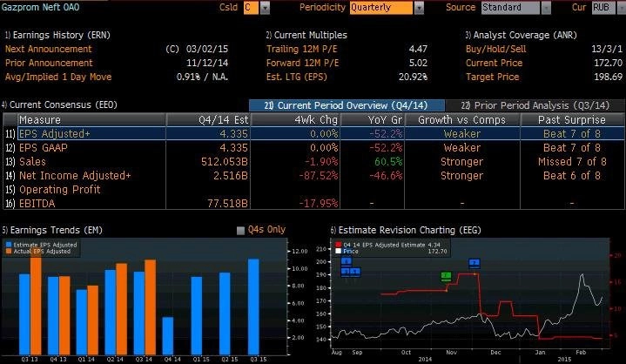Click the 198.69 target price value
This screenshot has height=364, width=626.
608,77
